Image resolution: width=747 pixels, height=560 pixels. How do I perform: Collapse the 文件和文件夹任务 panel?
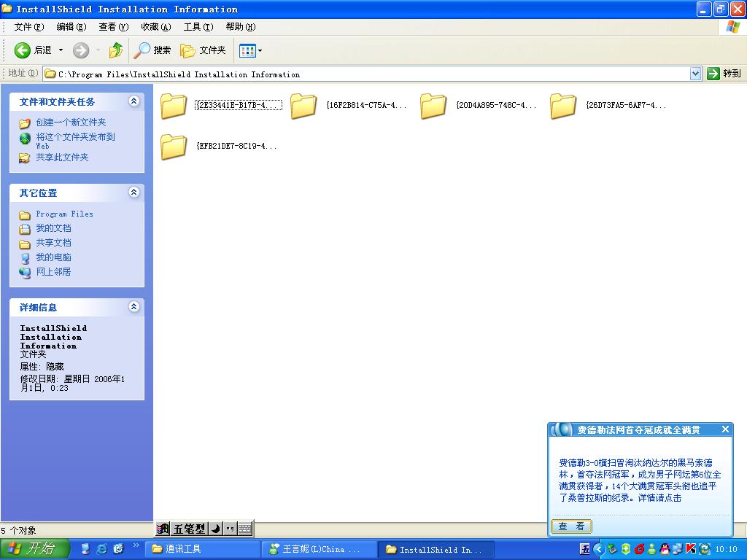134,101
